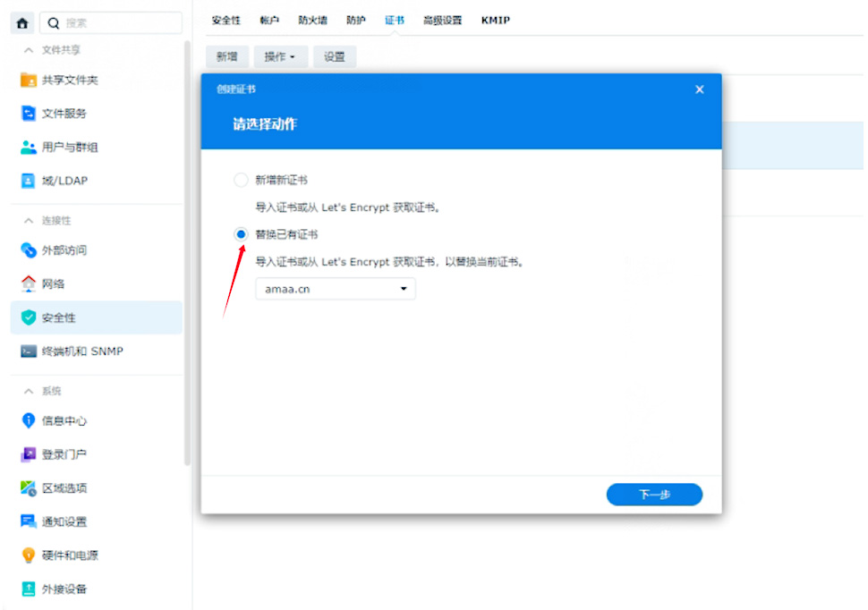Switch to the 防火墙 tab
The width and height of the screenshot is (868, 610).
pyautogui.click(x=312, y=20)
